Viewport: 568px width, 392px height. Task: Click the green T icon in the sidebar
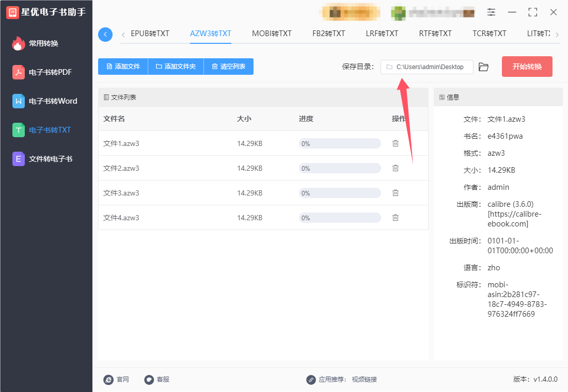(18, 130)
